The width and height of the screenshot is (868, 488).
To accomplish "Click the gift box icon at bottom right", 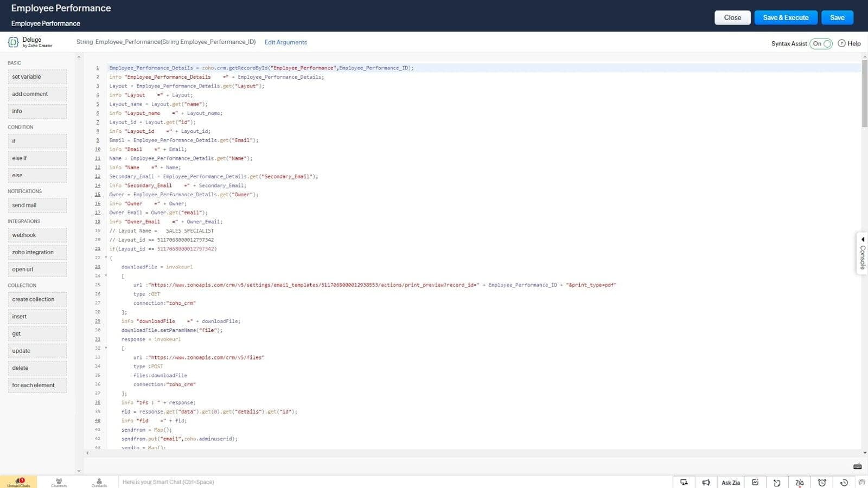I will (862, 482).
